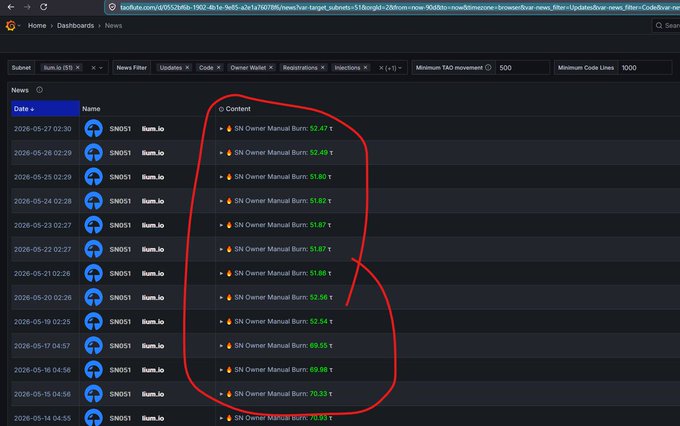Click the shield icon in address bar
680x426 pixels.
click(x=112, y=7)
